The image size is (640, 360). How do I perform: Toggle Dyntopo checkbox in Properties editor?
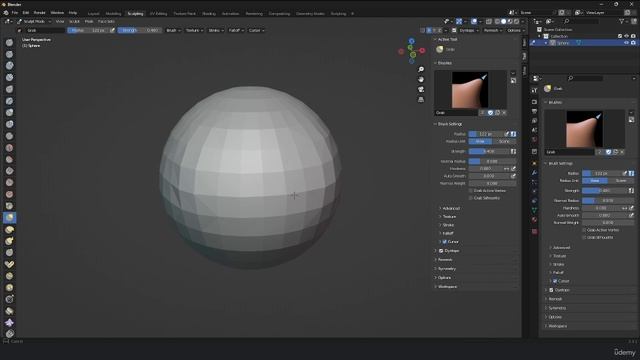coord(551,290)
